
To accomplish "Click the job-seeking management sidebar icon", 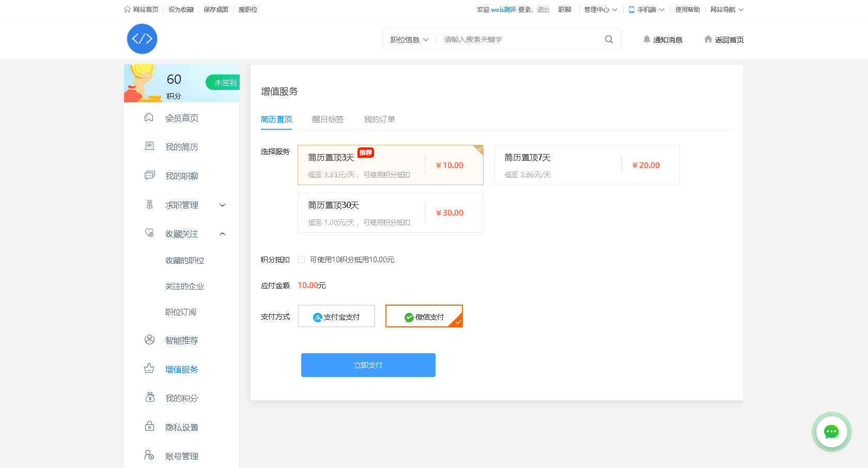I will pyautogui.click(x=149, y=204).
